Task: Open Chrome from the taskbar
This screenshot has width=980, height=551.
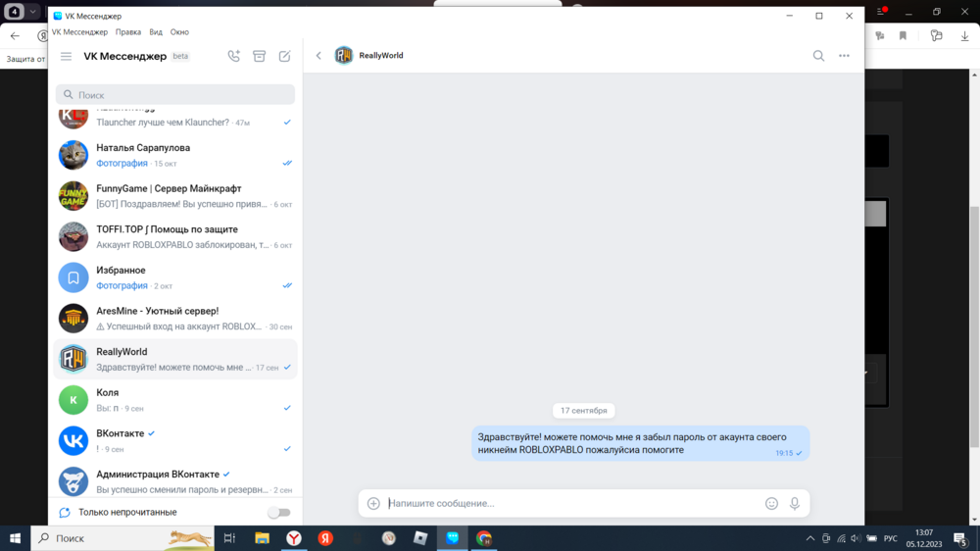Action: point(484,538)
